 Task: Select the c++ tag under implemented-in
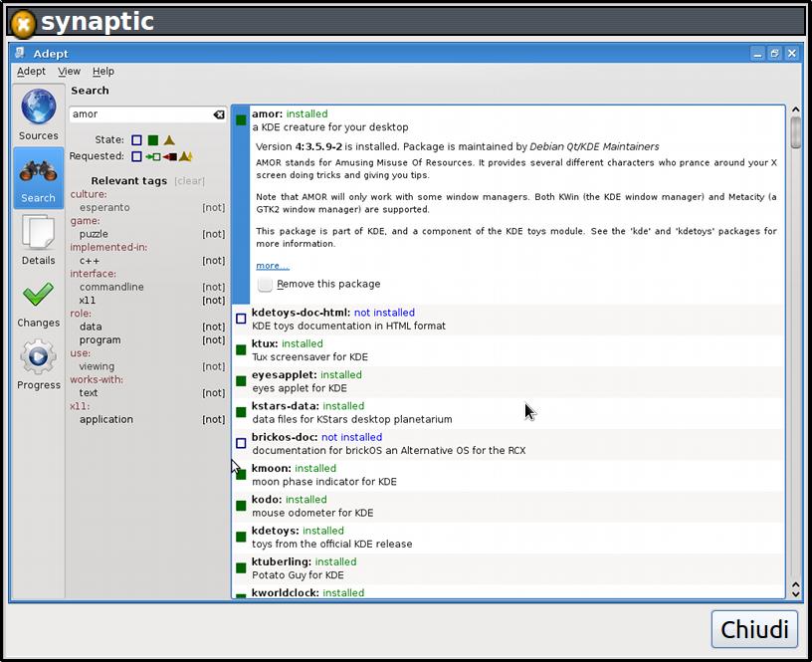click(x=90, y=261)
